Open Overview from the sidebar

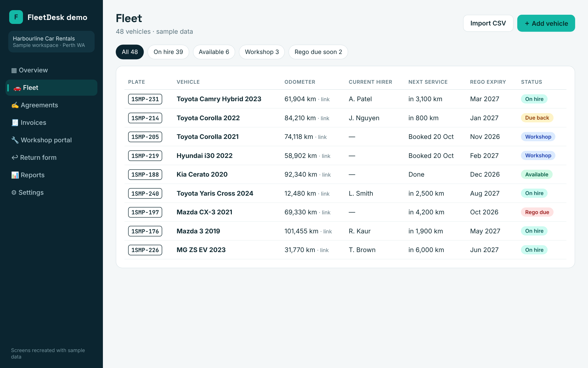point(51,70)
